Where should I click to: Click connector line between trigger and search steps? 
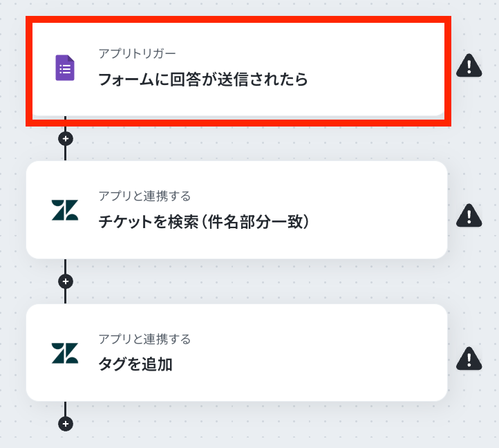click(x=66, y=153)
